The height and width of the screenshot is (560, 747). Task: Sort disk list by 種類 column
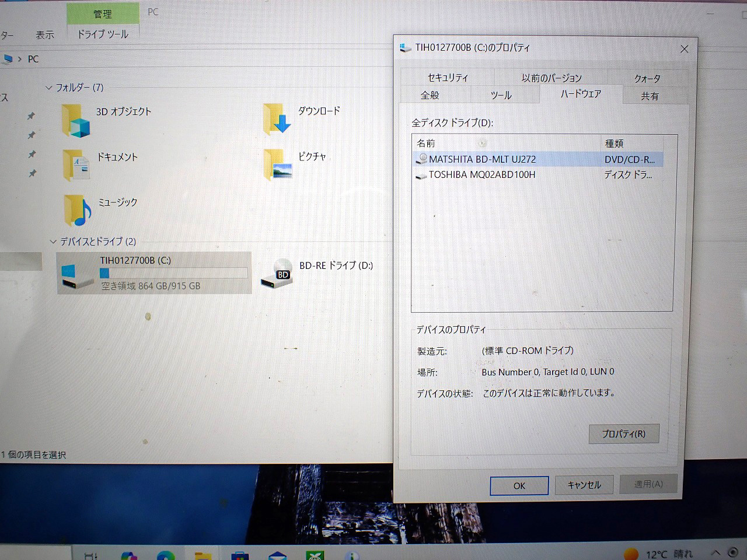(x=632, y=143)
